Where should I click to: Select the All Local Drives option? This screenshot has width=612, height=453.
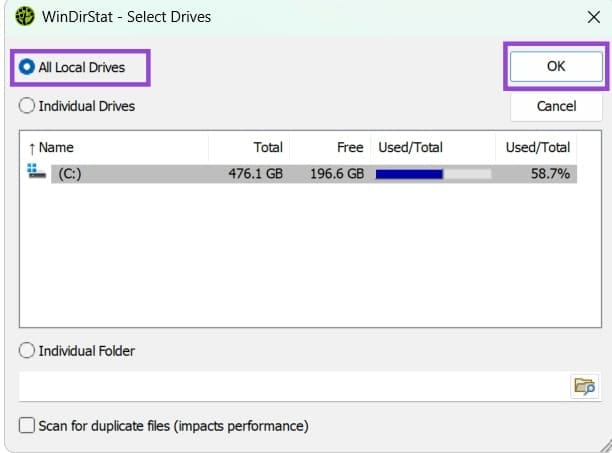(x=72, y=67)
